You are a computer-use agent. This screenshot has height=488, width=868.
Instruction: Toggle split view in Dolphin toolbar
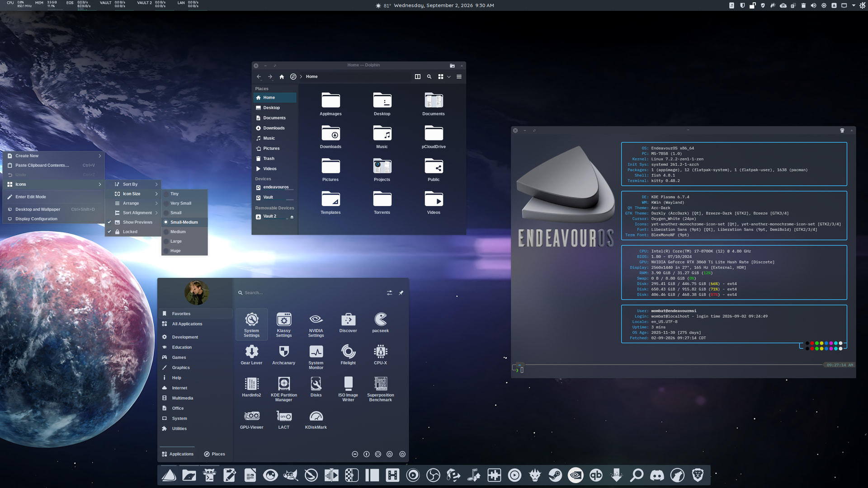click(418, 77)
